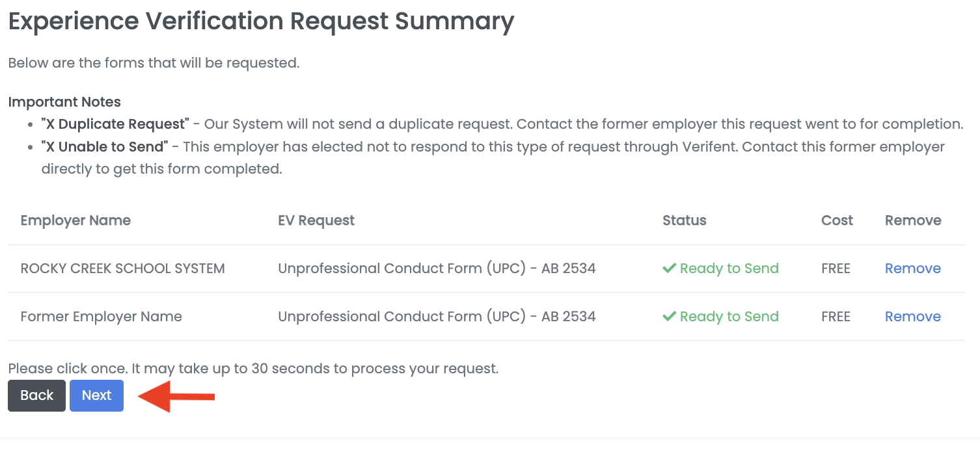This screenshot has width=980, height=450.
Task: Remove the ROCKY CREEK SCHOOL SYSTEM request
Action: tap(912, 268)
